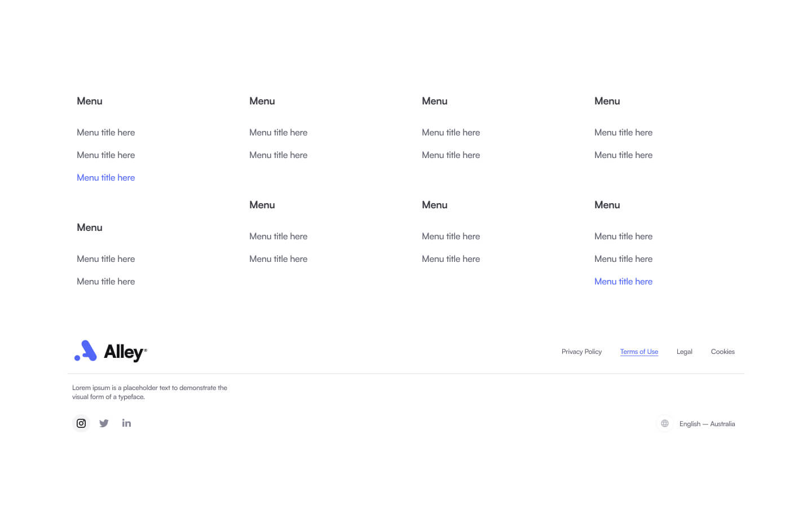This screenshot has width=812, height=508.
Task: Open the Legal footer link
Action: 684,352
